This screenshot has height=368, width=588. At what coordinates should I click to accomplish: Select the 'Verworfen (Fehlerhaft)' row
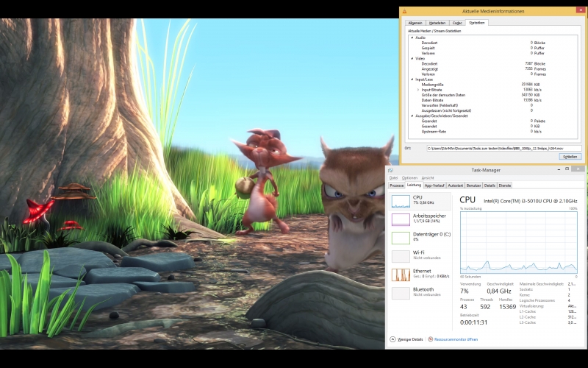click(494, 105)
